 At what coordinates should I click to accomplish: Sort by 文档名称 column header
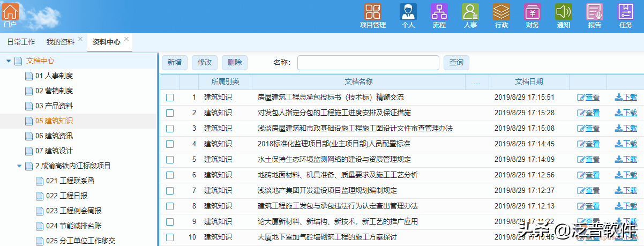359,82
